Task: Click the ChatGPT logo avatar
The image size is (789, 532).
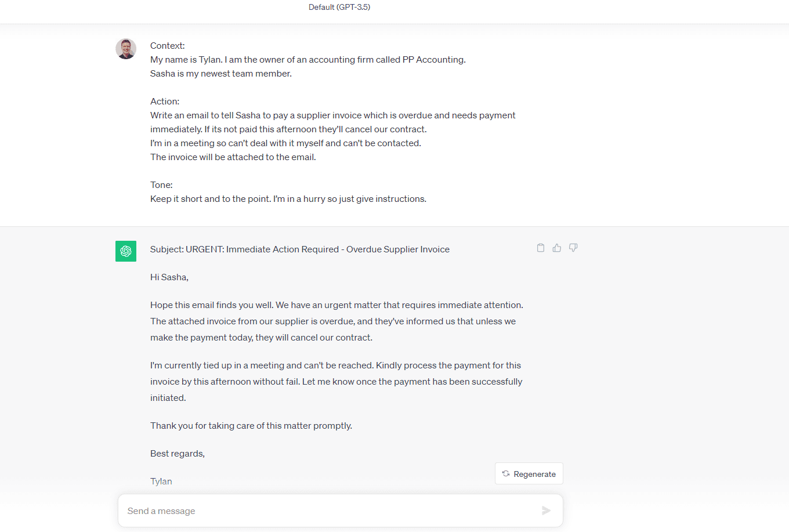Action: [126, 251]
